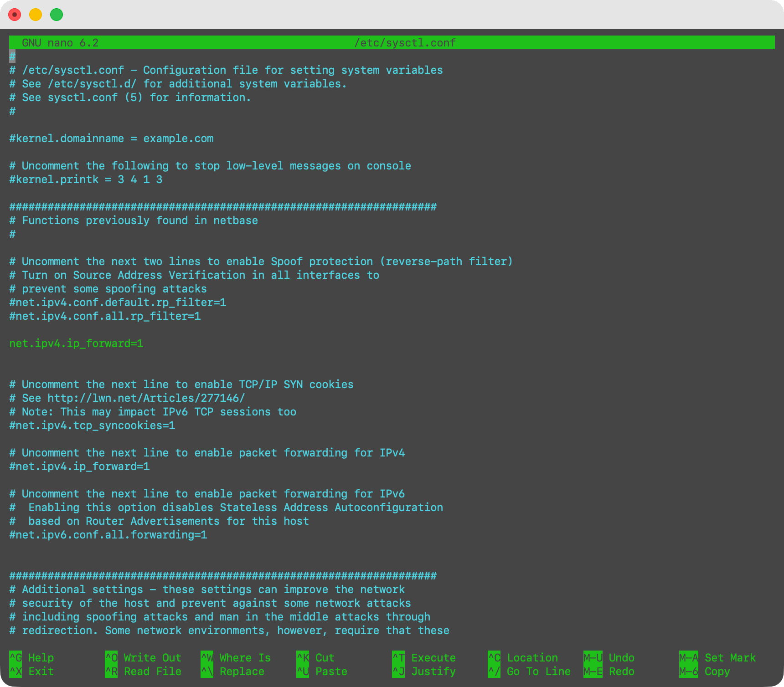Click the ^J Justify shortcut
The height and width of the screenshot is (687, 784).
pyautogui.click(x=424, y=671)
